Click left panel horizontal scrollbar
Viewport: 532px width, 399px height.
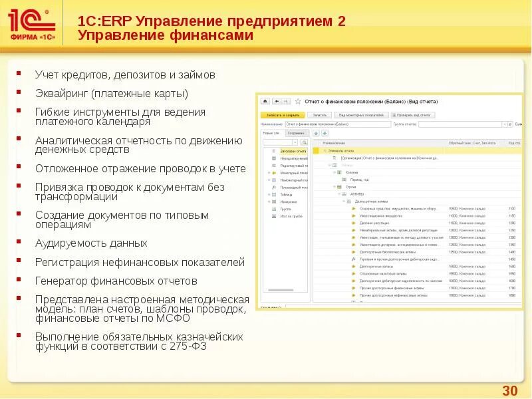281,290
